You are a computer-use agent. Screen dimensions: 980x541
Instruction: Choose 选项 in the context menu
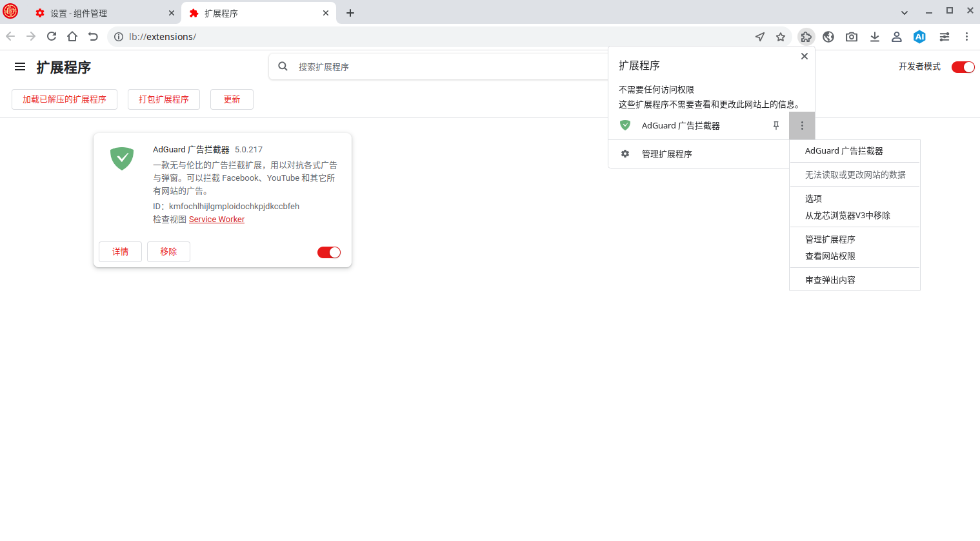point(855,199)
